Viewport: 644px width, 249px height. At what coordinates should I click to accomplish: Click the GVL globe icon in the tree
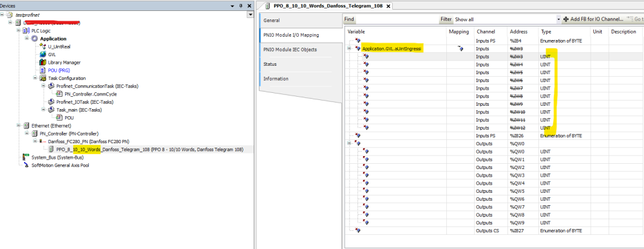tap(43, 54)
